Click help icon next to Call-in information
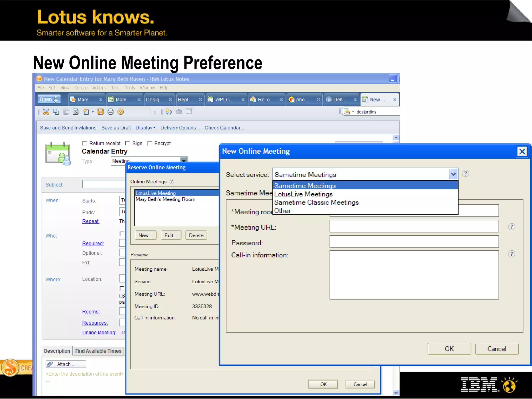The width and height of the screenshot is (532, 399). [x=511, y=254]
